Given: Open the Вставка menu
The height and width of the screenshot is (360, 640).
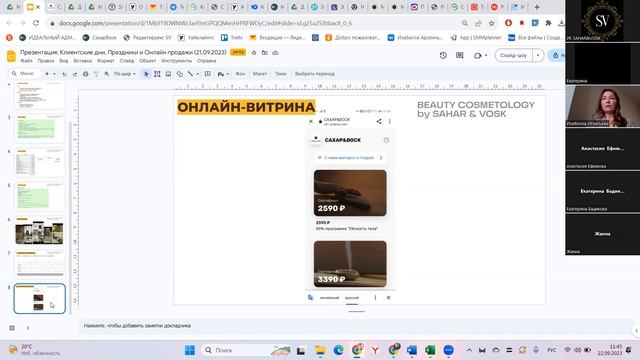Looking at the screenshot, I should (82, 61).
